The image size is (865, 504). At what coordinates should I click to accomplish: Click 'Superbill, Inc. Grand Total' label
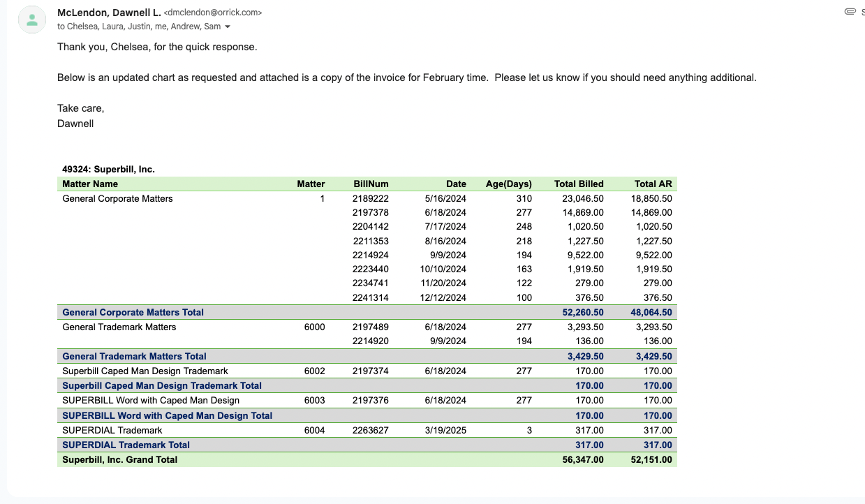click(119, 459)
